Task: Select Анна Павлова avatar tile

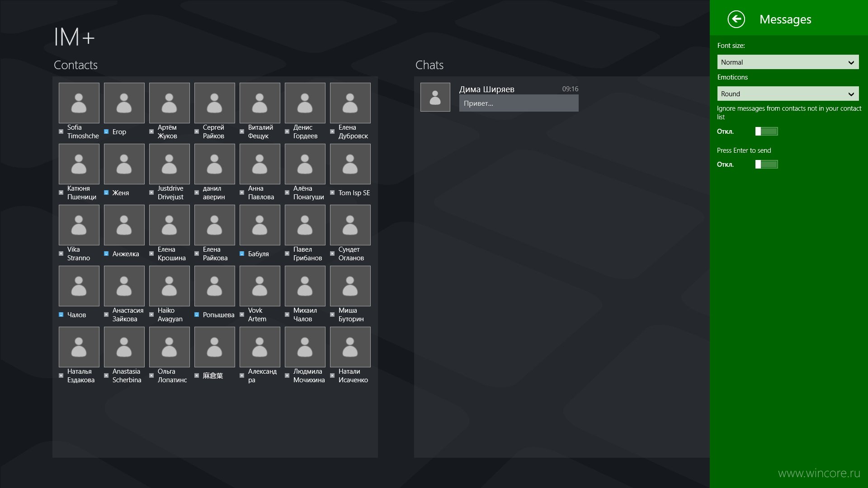Action: pyautogui.click(x=260, y=164)
